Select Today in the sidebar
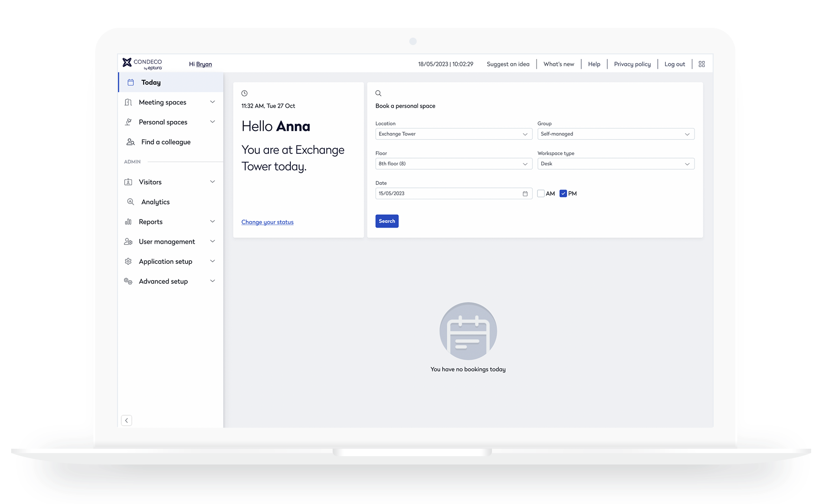The image size is (826, 504). pyautogui.click(x=171, y=82)
